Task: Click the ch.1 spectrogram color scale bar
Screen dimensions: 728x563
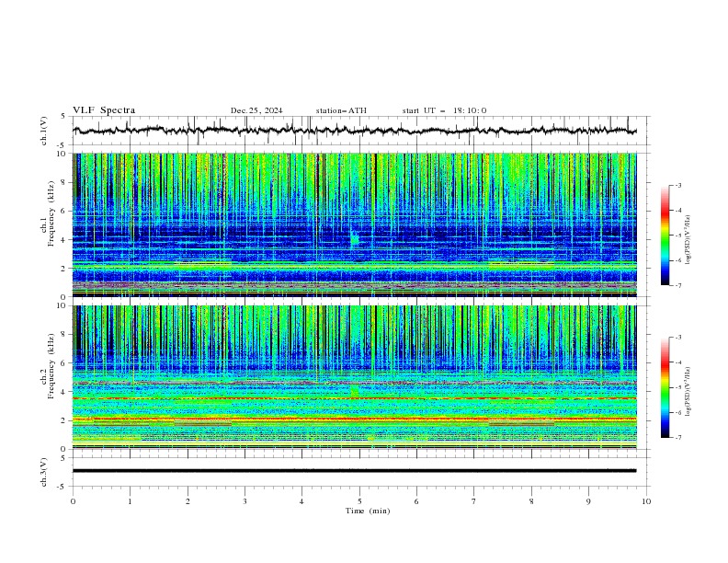Action: click(x=665, y=236)
